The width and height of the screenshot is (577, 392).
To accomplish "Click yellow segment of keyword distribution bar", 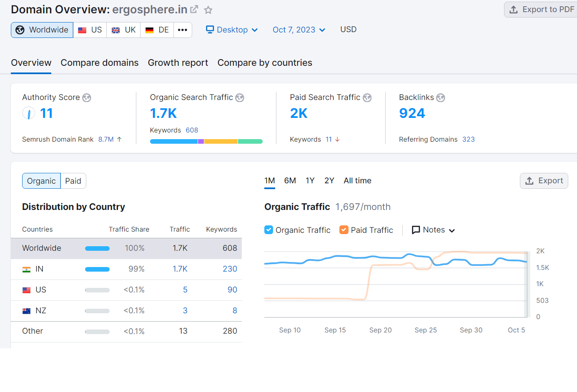I will [221, 142].
